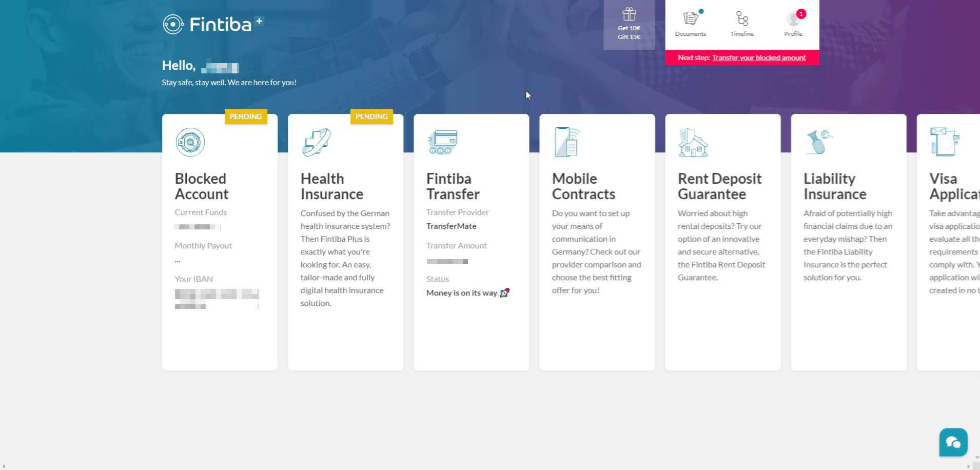Click the Liability Insurance vase icon
Screen dimensions: 980x470
tap(819, 142)
